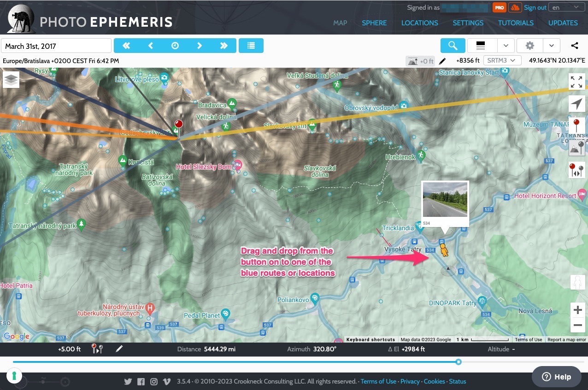The image size is (588, 390).
Task: Click the swap pins icon button
Action: [576, 170]
